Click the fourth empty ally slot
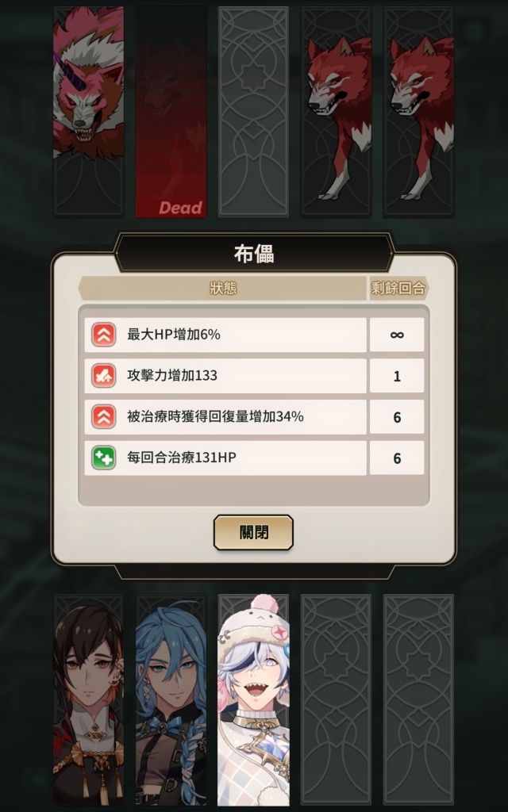This screenshot has height=812, width=508. pos(336,699)
